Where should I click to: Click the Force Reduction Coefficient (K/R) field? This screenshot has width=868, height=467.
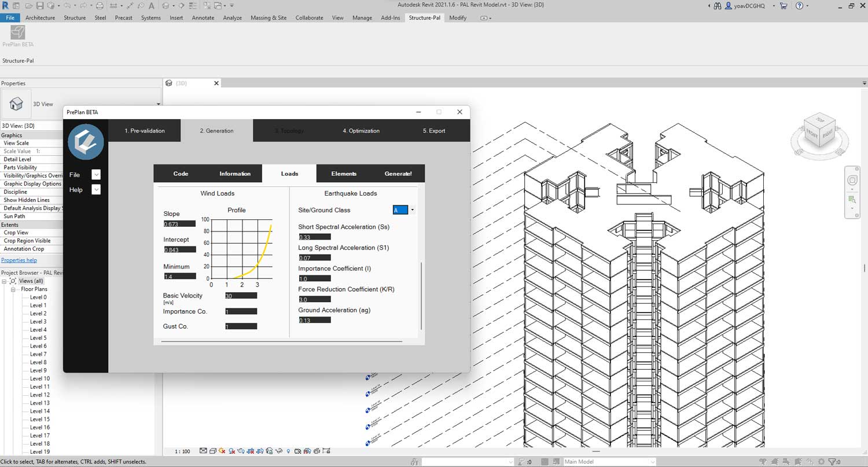point(315,299)
